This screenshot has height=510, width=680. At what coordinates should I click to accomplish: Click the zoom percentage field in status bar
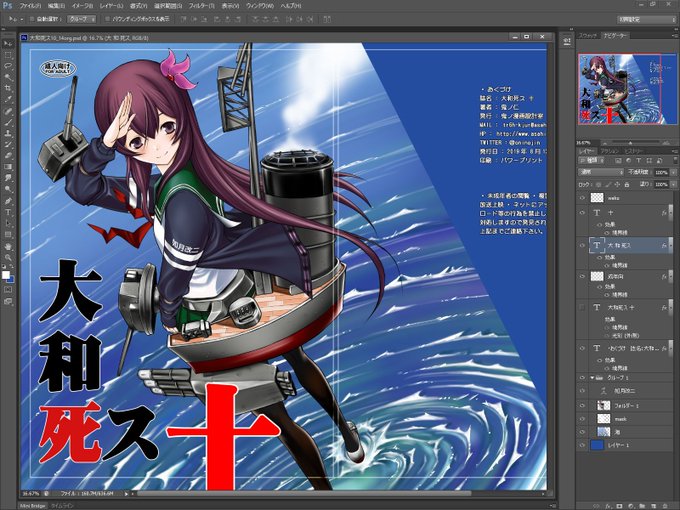[31, 493]
